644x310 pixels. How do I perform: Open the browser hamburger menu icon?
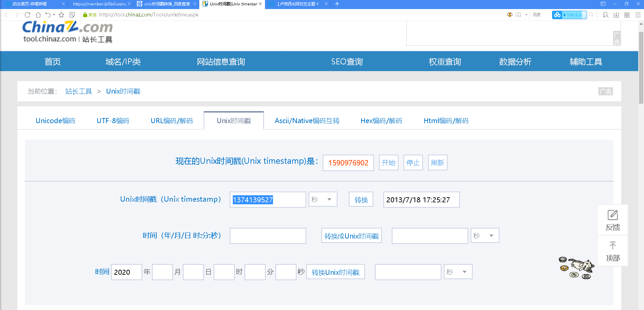[638, 15]
